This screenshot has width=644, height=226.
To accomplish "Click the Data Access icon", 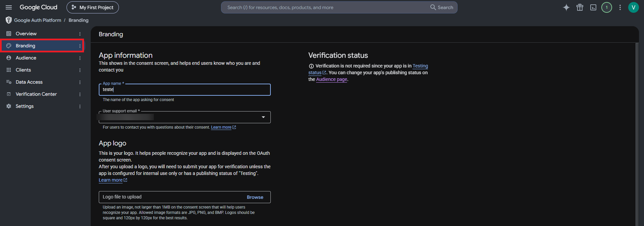I will [9, 82].
